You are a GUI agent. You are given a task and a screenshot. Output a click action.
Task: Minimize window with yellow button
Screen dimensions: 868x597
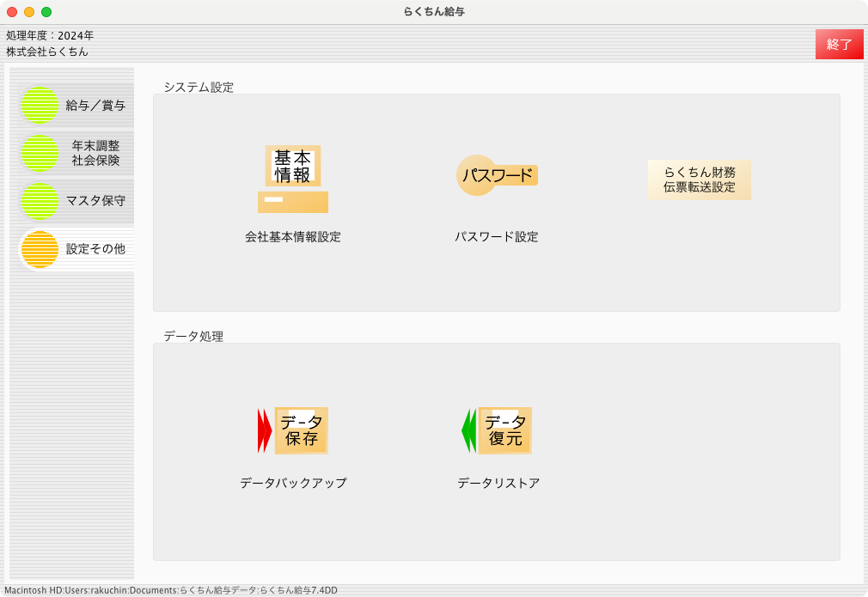(x=29, y=12)
